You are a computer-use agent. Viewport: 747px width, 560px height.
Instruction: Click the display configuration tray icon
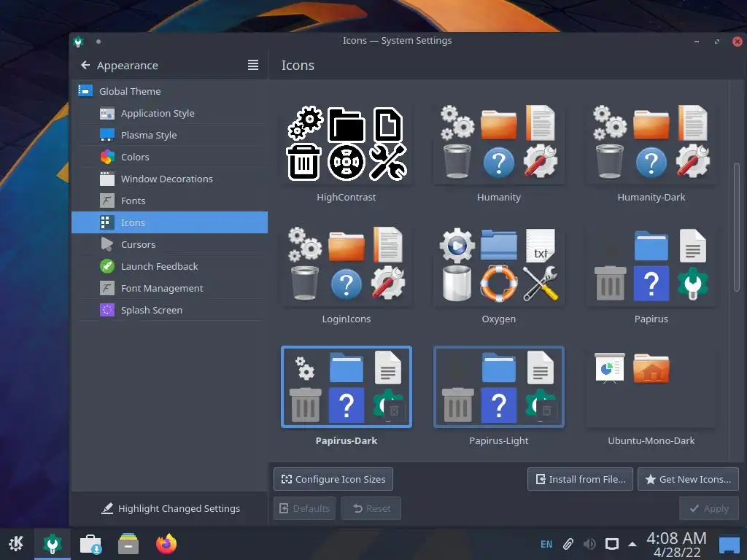(612, 544)
